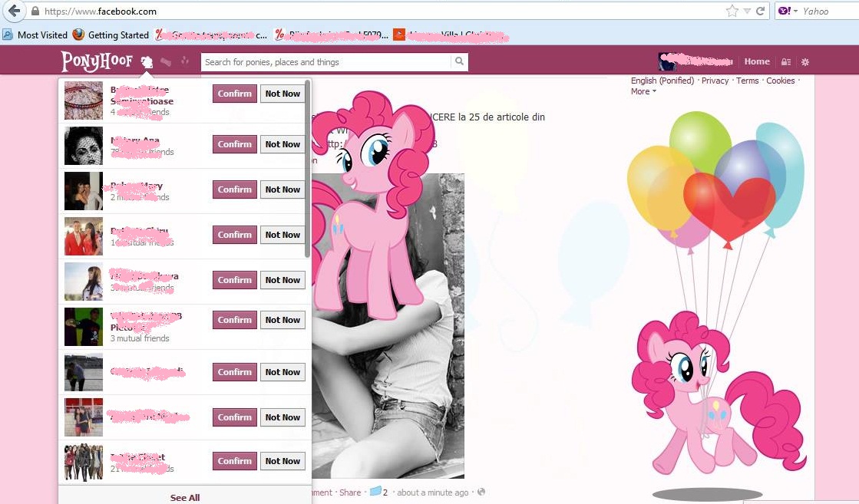Open the privacy shortcuts icon

[785, 62]
